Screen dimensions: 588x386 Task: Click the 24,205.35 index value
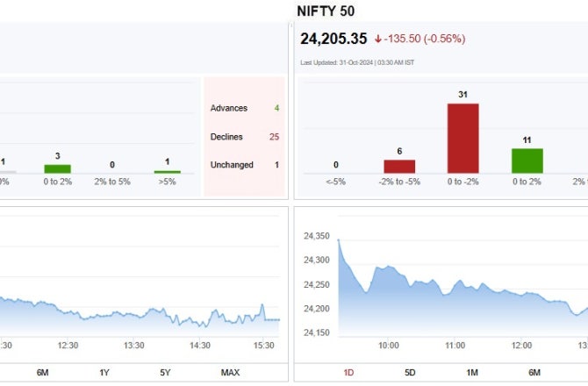[x=333, y=39]
